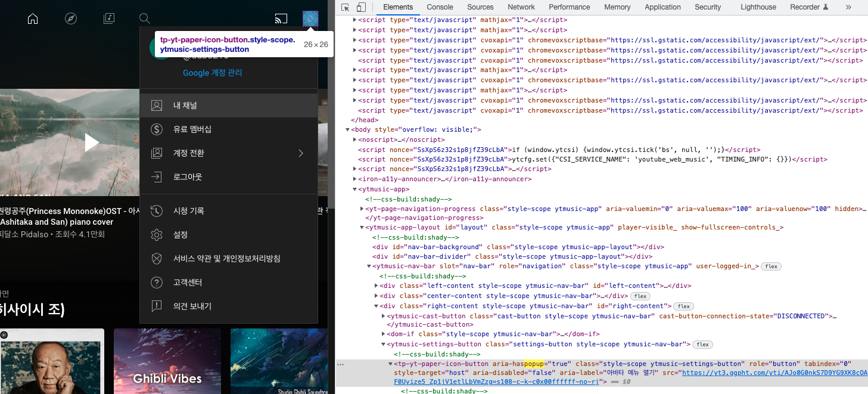
Task: Click the DevTools inspect element icon
Action: point(346,7)
